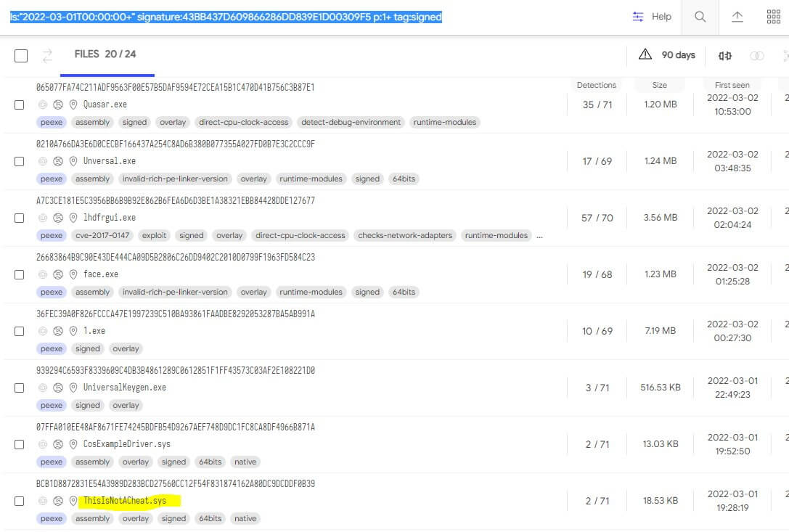Screen dimensions: 789x532
Task: Click the cve-2017-0147 tag
Action: [x=102, y=235]
